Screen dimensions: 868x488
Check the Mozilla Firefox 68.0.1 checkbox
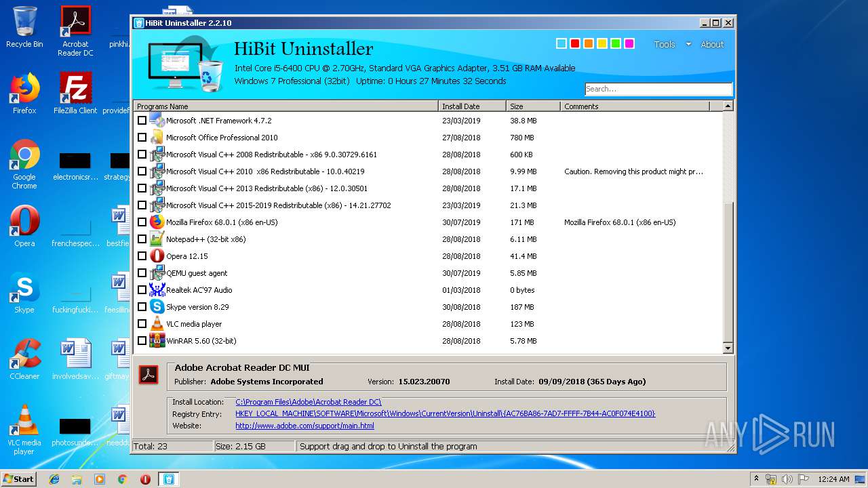tap(142, 222)
